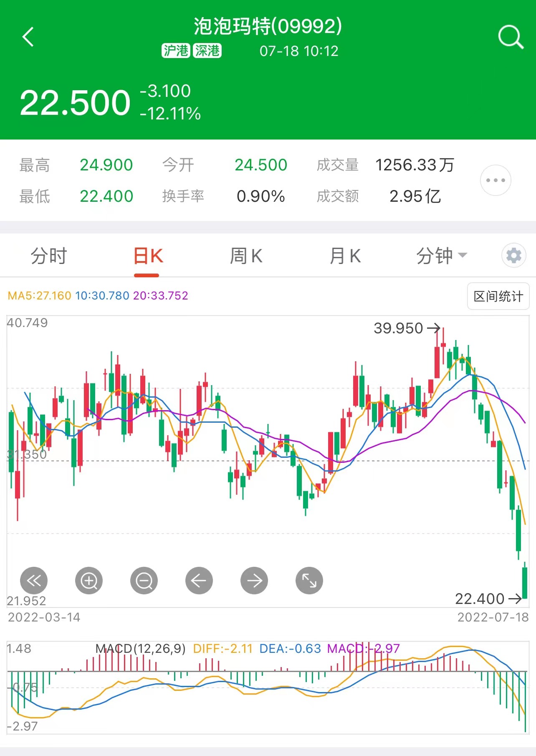
Task: Tap the back arrow icon
Action: click(28, 37)
